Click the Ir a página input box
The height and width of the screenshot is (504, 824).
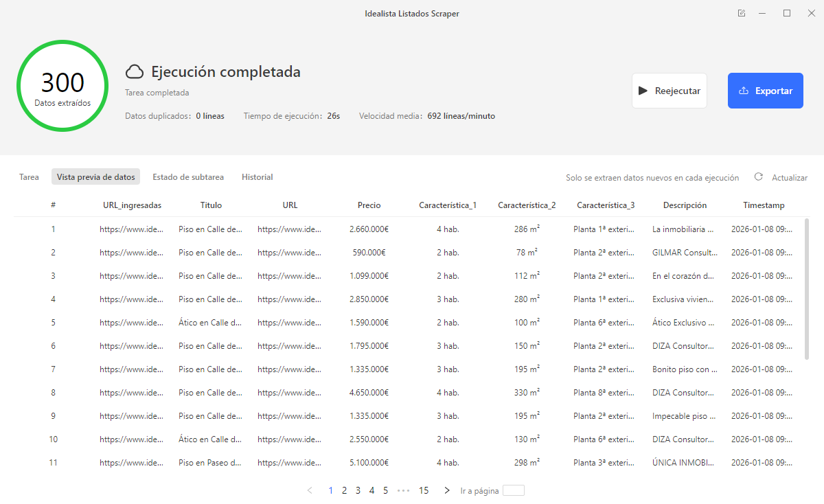click(x=513, y=490)
